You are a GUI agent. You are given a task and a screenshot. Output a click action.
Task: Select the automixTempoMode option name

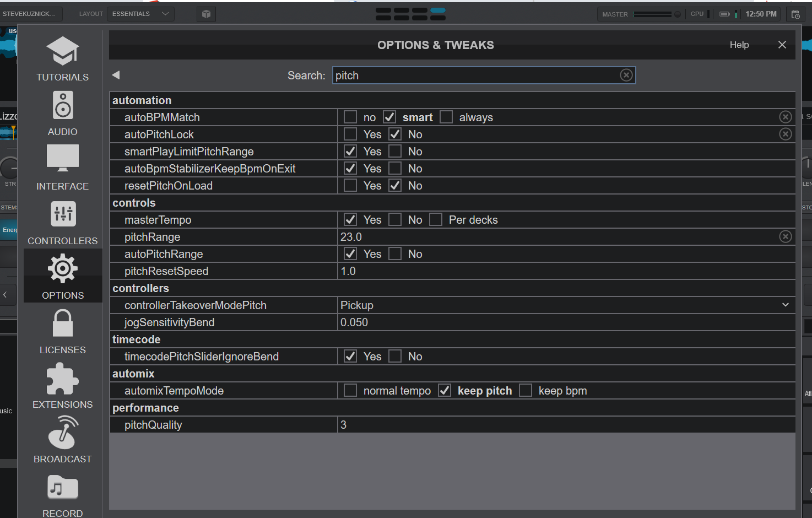174,390
